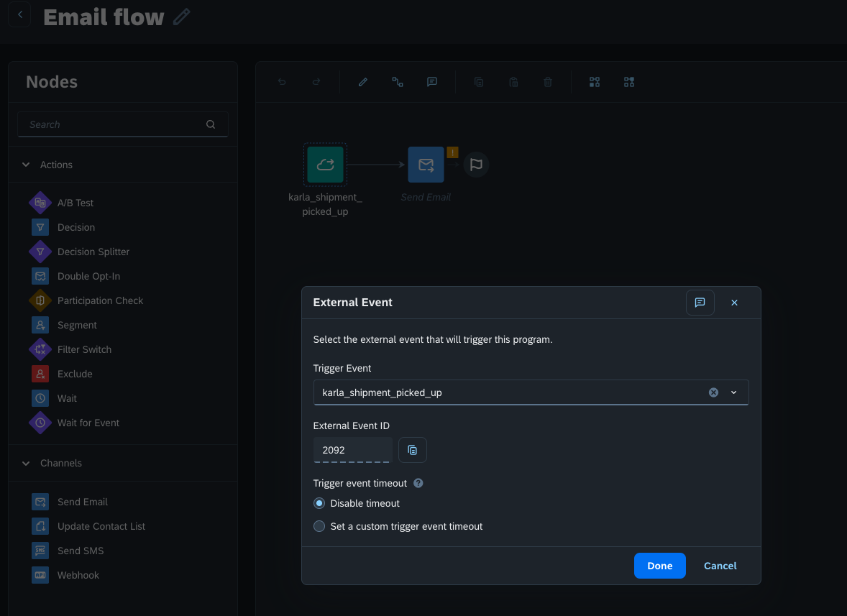Select the karla_shipment_picked_up trigger node
847x616 pixels.
(x=325, y=165)
